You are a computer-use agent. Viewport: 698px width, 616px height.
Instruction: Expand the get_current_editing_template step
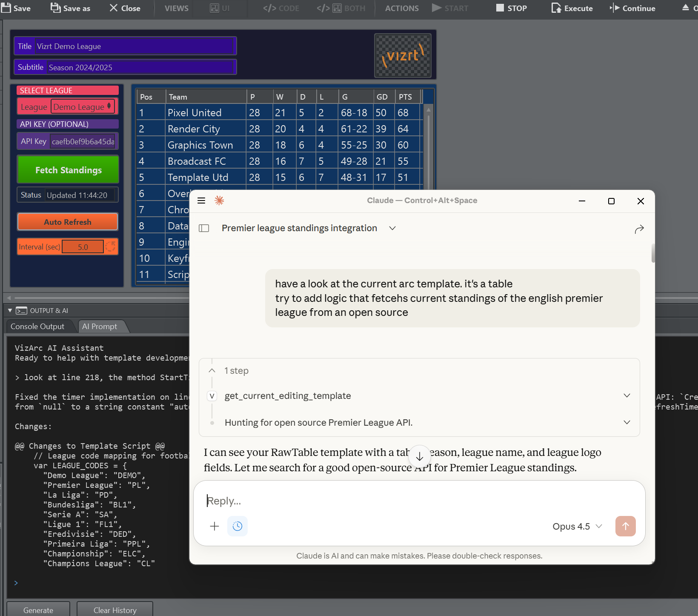click(626, 396)
